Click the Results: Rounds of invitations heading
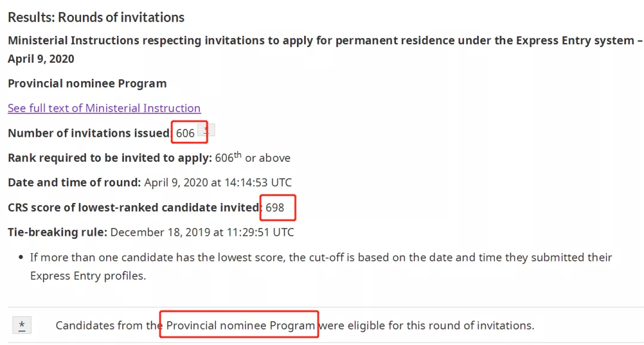The image size is (644, 345). click(96, 17)
